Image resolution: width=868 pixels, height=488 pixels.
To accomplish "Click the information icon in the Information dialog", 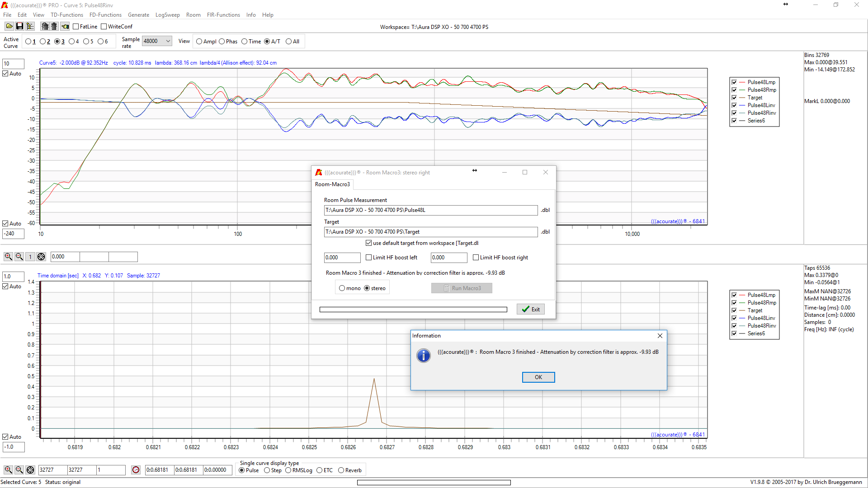I will tap(424, 356).
